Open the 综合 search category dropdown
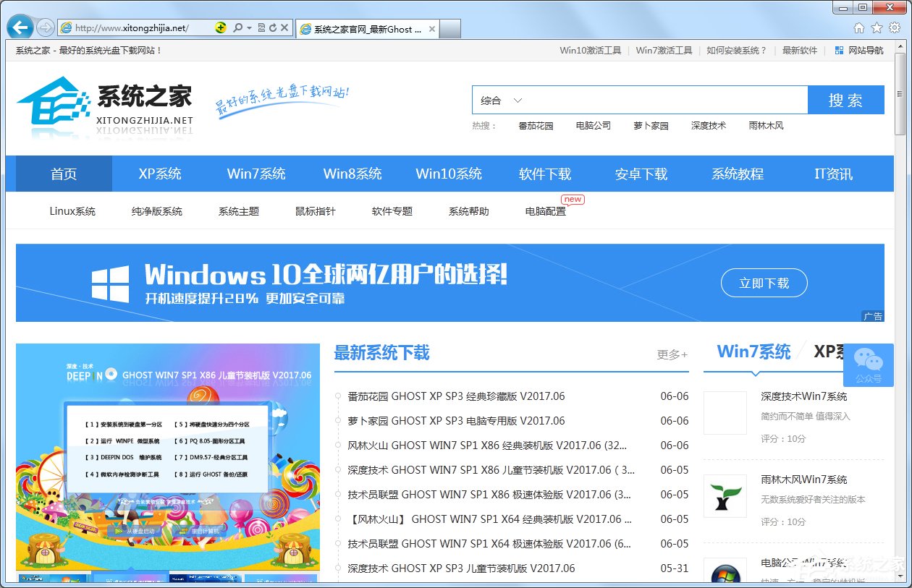The image size is (912, 588). [501, 100]
